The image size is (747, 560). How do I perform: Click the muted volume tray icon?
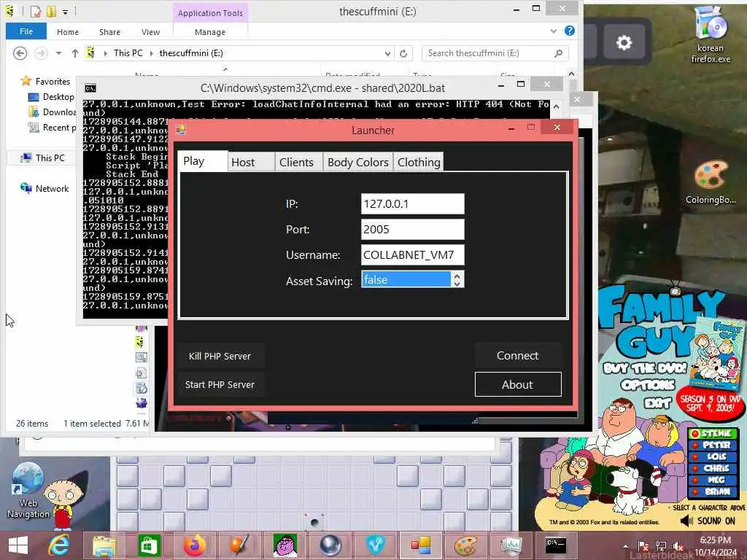click(678, 546)
